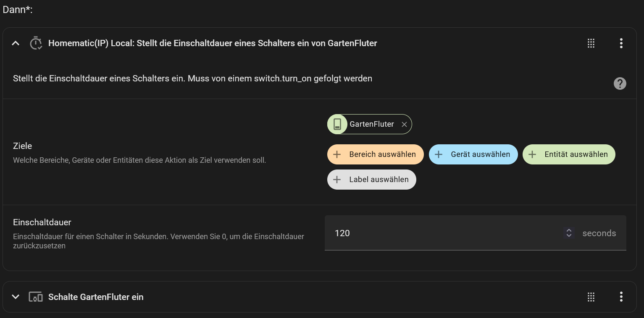Remove the GartenFluter target chip

pyautogui.click(x=404, y=125)
